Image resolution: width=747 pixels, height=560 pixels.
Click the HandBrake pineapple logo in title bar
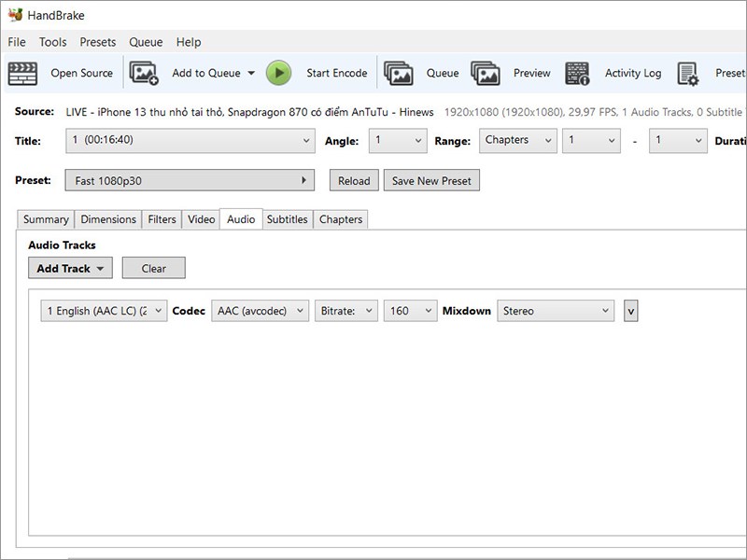coord(15,15)
